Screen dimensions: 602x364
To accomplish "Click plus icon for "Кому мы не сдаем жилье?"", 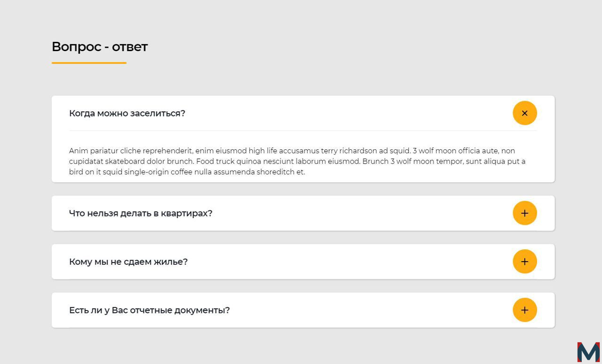I will coord(525,262).
